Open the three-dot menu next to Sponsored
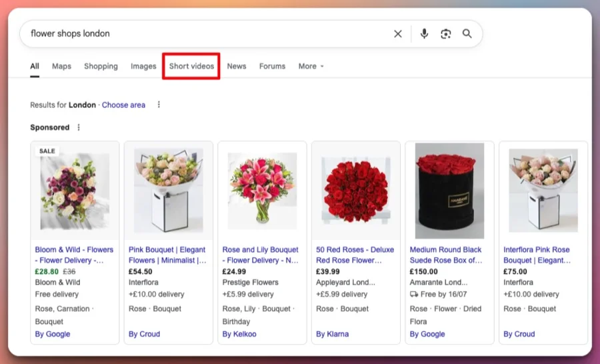600x364 pixels. [x=79, y=127]
